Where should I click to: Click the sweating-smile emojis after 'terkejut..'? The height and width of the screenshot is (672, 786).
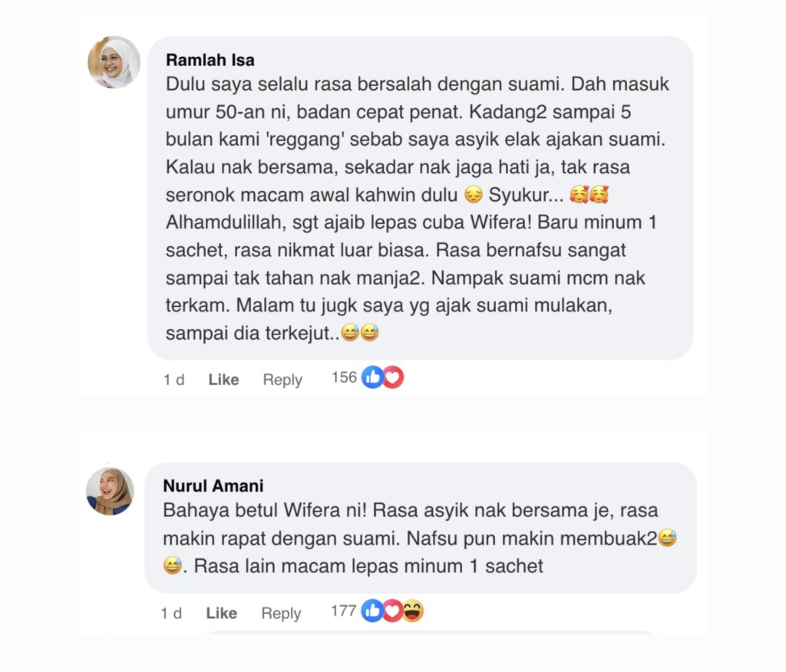click(360, 332)
